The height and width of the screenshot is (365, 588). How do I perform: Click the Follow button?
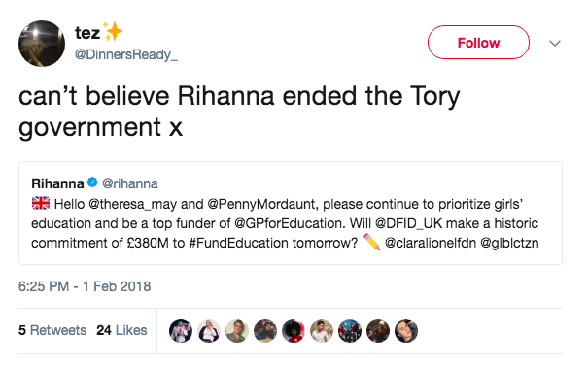(478, 43)
